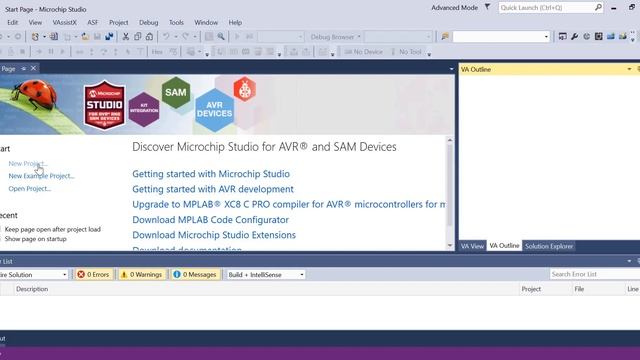Click the Hex display toolbar button
This screenshot has height=360, width=640.
[157, 52]
